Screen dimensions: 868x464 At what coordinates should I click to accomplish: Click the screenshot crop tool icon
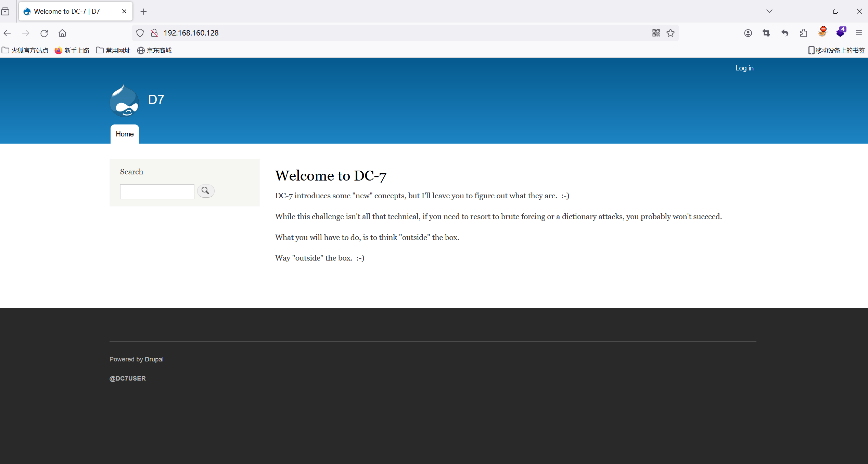[766, 33]
